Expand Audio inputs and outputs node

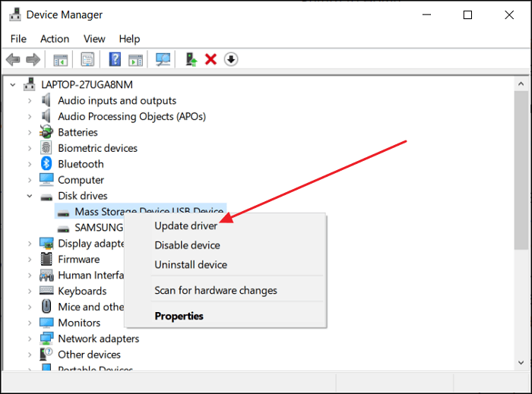coord(30,100)
